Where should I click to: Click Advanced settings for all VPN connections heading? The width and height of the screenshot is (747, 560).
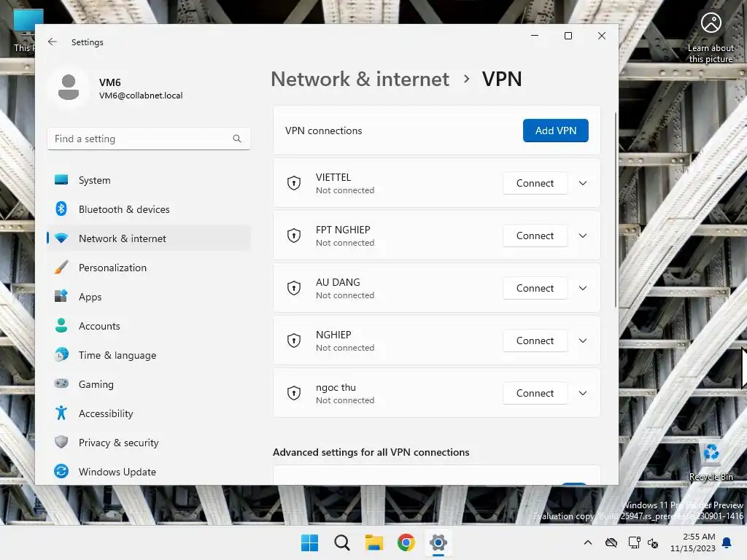[371, 452]
